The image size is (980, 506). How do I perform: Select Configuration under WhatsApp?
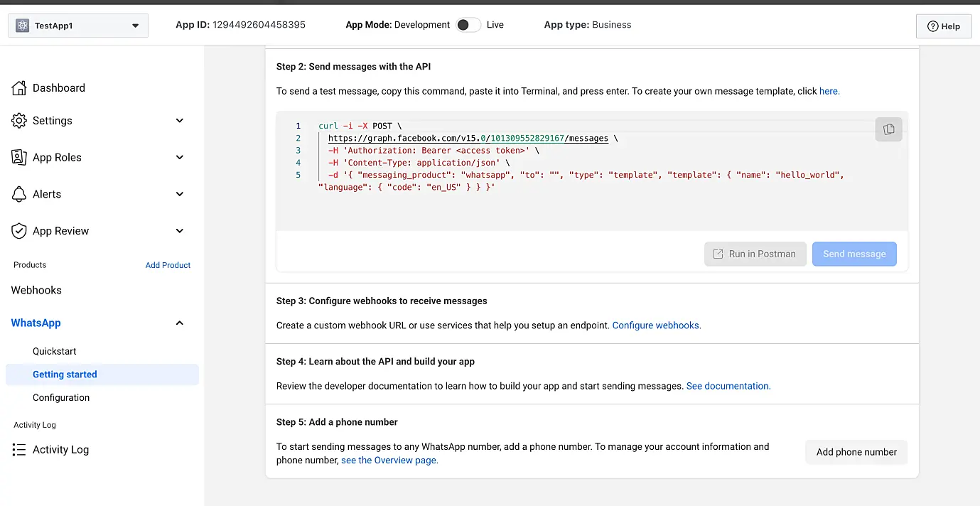61,398
